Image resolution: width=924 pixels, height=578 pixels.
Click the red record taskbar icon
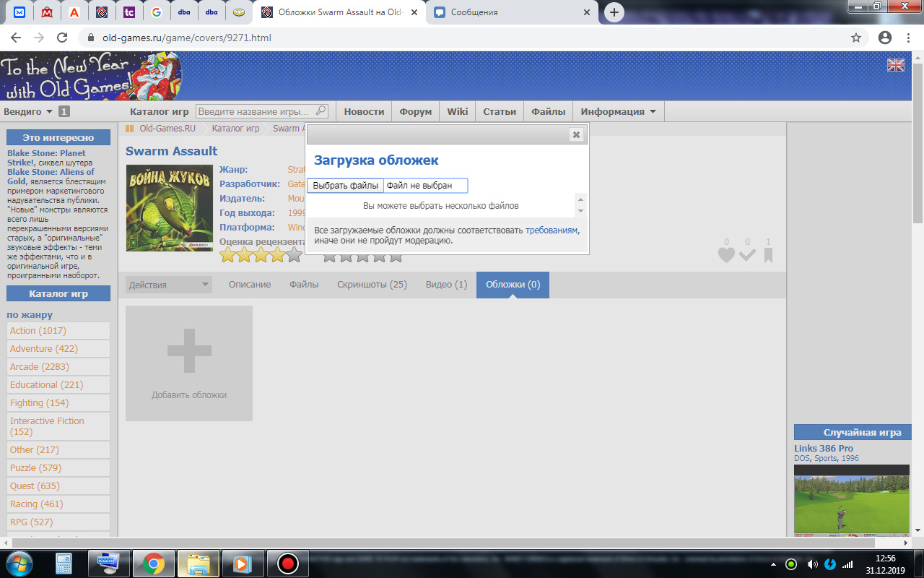288,564
